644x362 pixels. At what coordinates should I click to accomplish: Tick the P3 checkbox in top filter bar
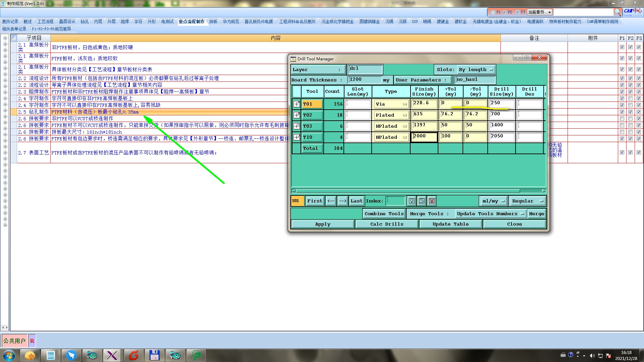pos(518,12)
